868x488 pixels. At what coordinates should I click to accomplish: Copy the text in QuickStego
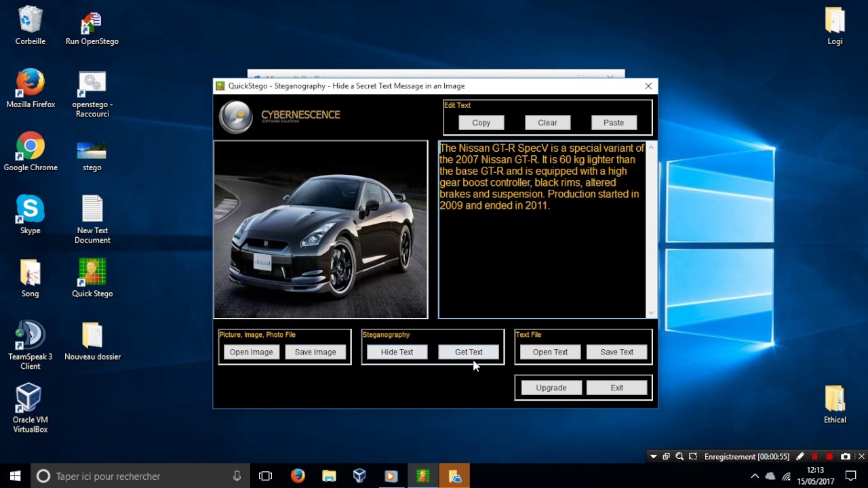(481, 123)
